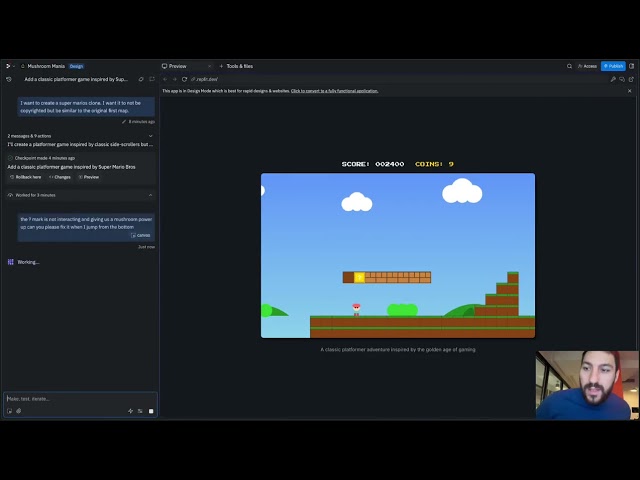640x480 pixels.
Task: Click Rollback here on the checkpoint
Action: [25, 177]
